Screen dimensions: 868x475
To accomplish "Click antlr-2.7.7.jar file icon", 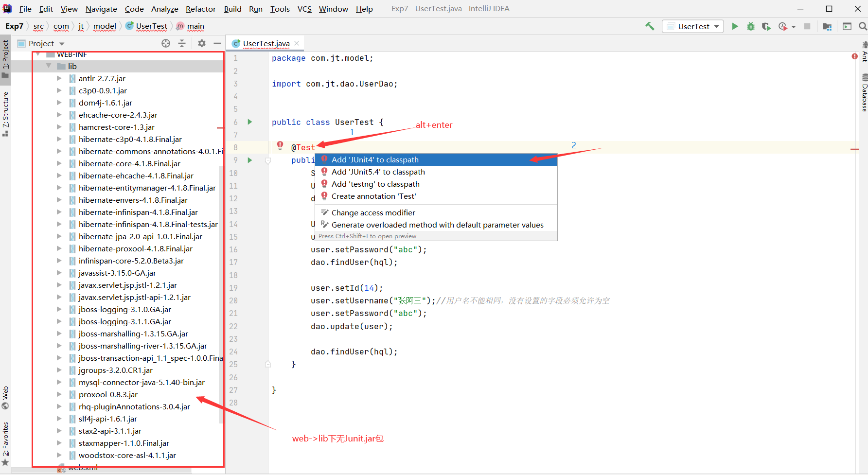I will 72,78.
